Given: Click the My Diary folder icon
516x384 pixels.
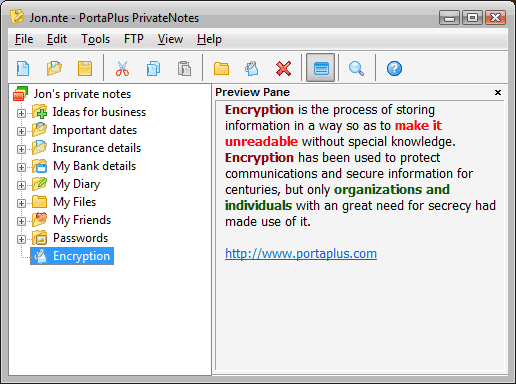Looking at the screenshot, I should 40,184.
